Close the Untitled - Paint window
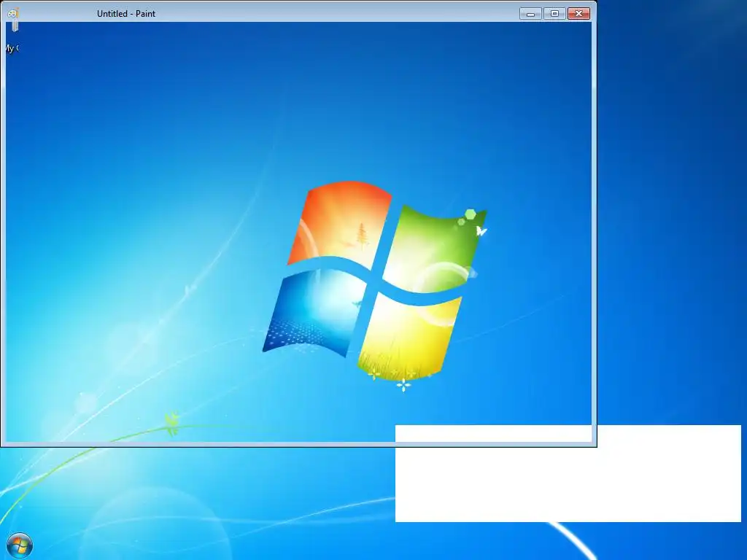Image resolution: width=747 pixels, height=560 pixels. pyautogui.click(x=578, y=14)
